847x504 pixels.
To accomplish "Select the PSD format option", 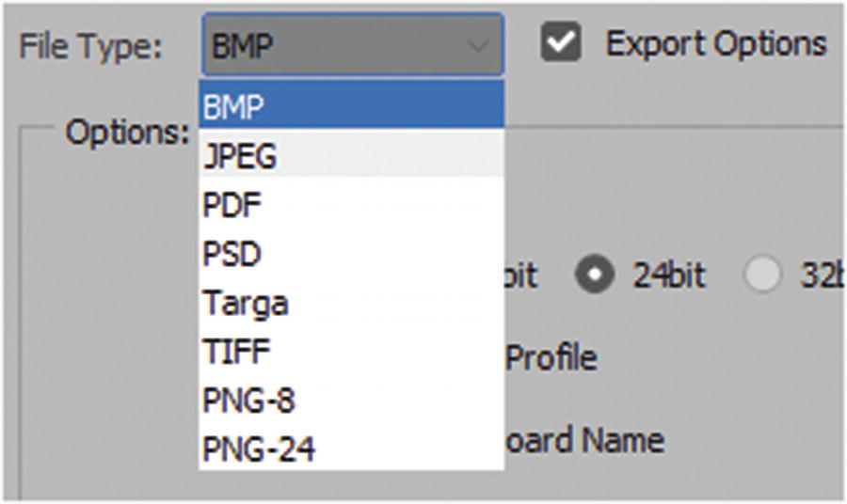I will coord(351,253).
